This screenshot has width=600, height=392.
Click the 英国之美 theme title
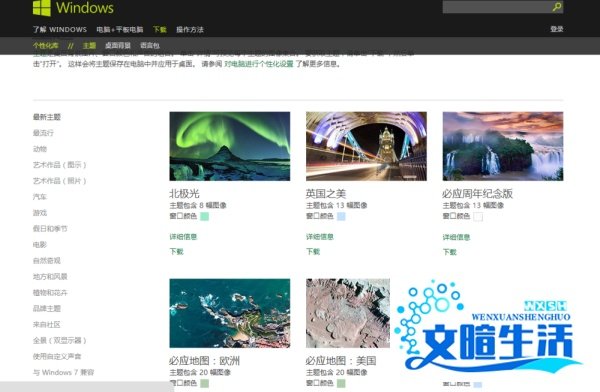coord(326,194)
